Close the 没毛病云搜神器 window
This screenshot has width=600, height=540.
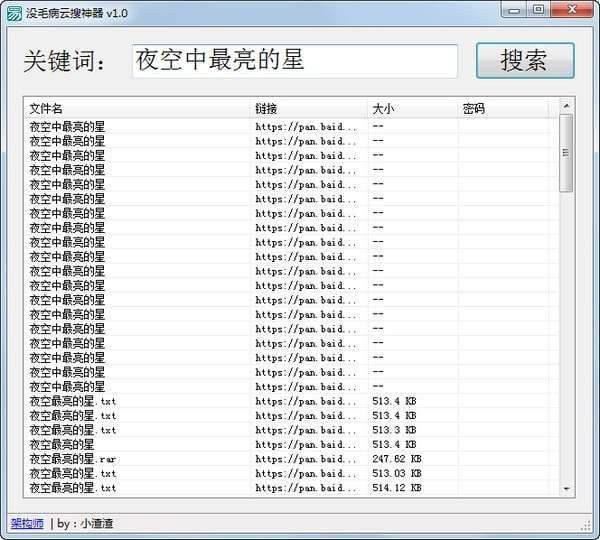click(572, 10)
